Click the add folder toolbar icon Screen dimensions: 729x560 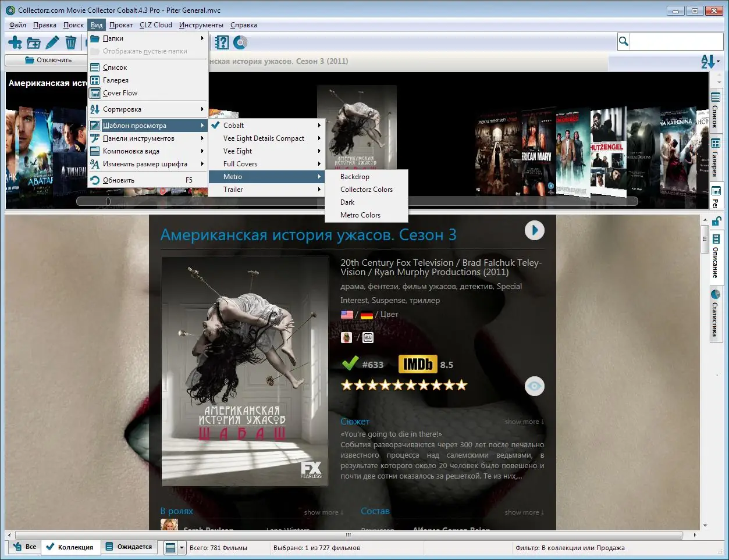34,42
